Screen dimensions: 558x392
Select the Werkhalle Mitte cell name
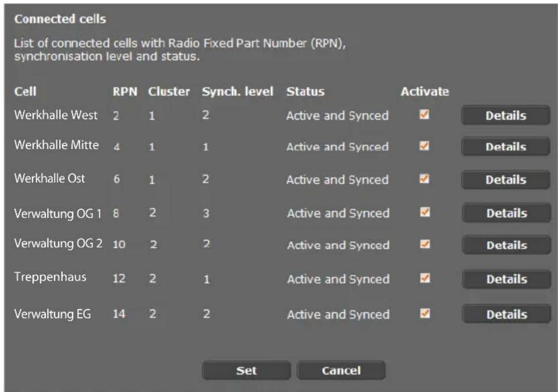coord(56,145)
